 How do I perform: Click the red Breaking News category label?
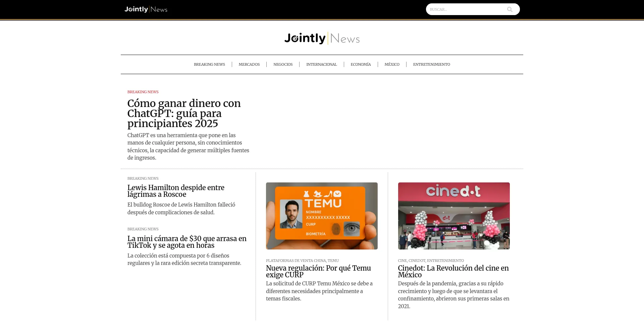coord(143,92)
